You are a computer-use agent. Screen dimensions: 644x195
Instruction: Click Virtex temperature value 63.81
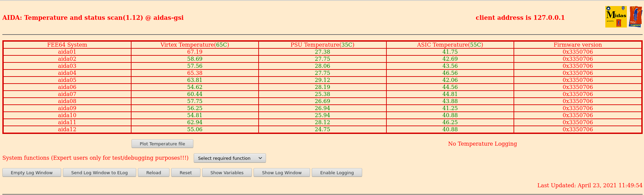click(195, 80)
